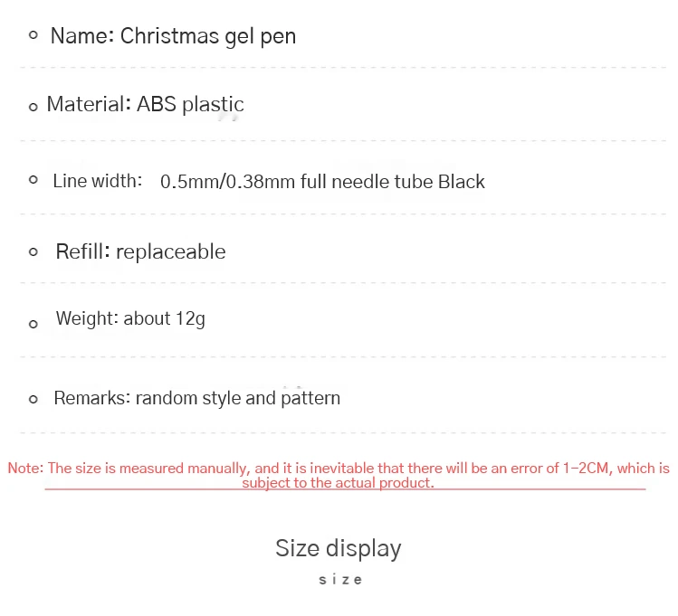Click the "Name: Christmas gel pen" text
This screenshot has width=678, height=616.
pyautogui.click(x=173, y=36)
